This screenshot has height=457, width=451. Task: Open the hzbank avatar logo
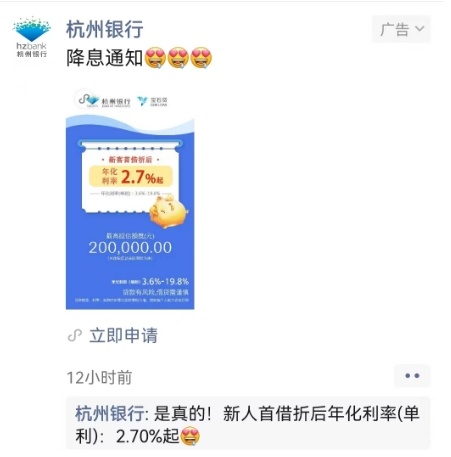click(32, 37)
